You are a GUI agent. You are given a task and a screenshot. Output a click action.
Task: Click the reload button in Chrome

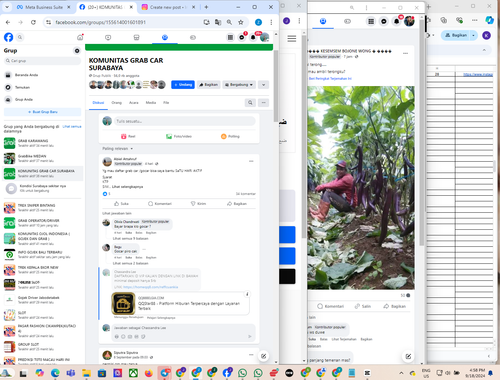33,22
